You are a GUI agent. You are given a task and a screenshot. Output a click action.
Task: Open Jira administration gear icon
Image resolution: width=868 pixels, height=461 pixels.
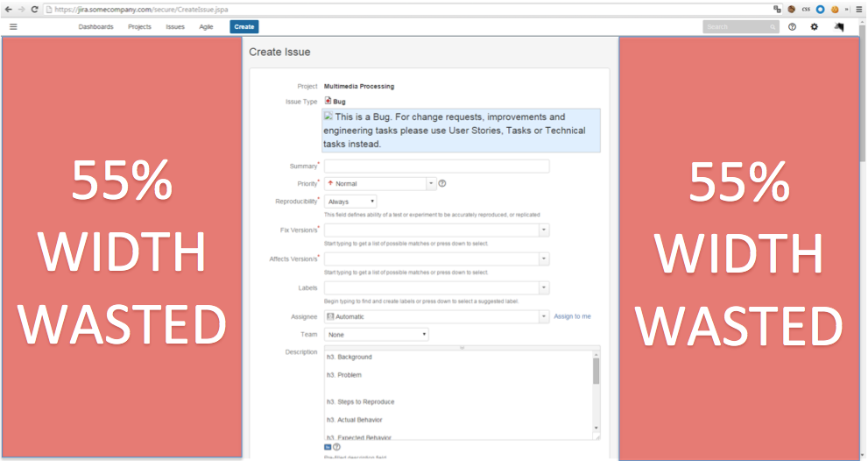(x=815, y=26)
